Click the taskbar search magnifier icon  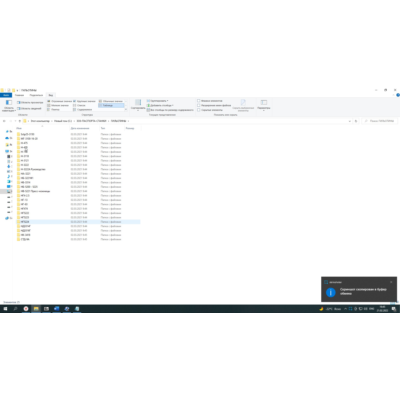click(x=15, y=309)
